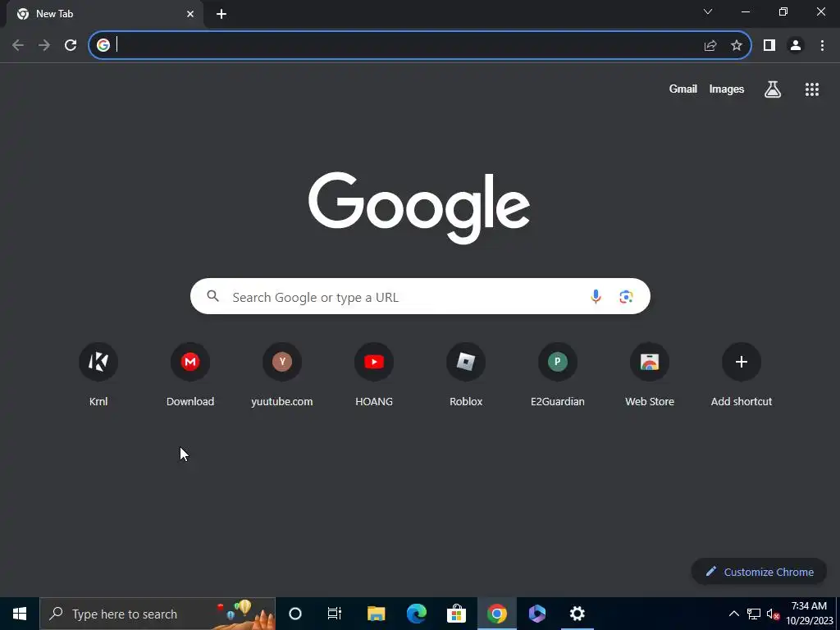Open a new tab with plus button
Screen dimensions: 840x630
221,14
